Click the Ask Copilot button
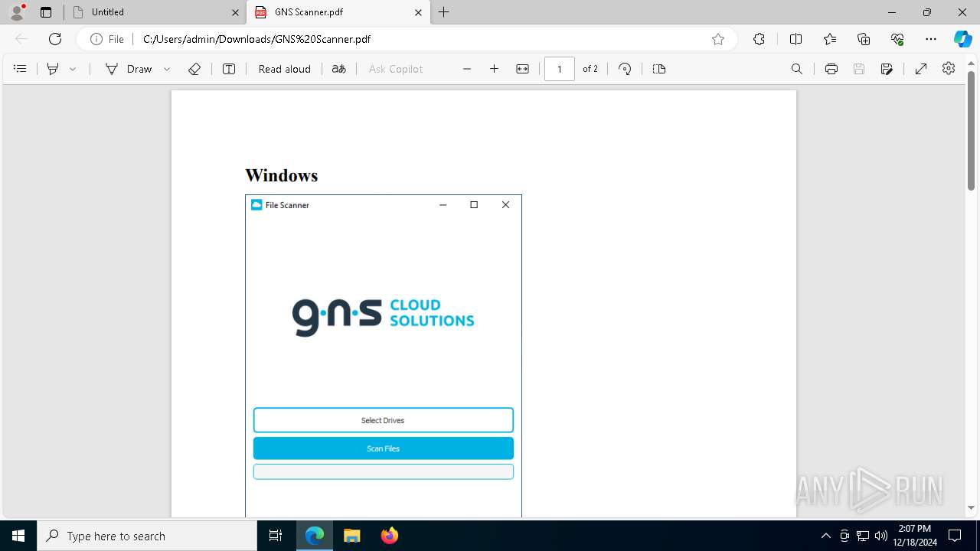Viewport: 980px width, 551px height. 396,69
